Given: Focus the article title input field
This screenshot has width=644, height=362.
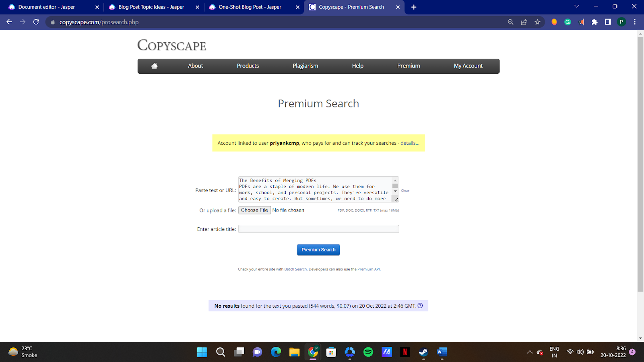Looking at the screenshot, I should click(x=318, y=229).
